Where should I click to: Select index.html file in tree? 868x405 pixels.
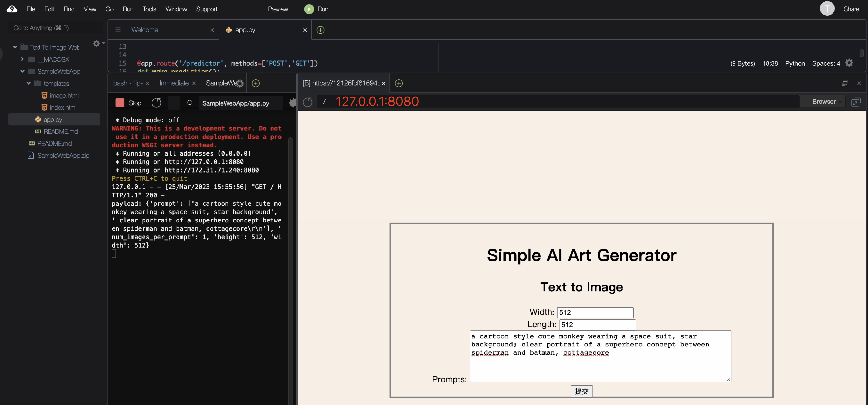(x=63, y=107)
